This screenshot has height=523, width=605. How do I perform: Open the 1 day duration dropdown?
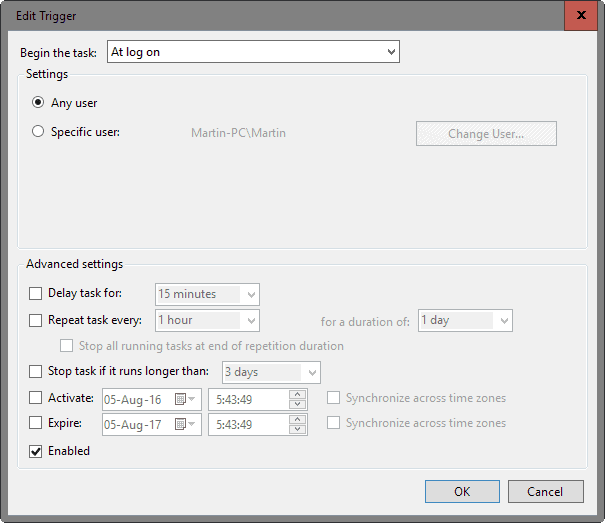(503, 321)
